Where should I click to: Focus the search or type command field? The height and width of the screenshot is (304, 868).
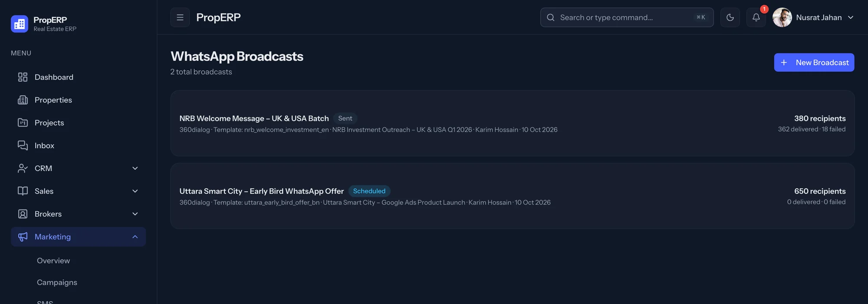(x=627, y=17)
